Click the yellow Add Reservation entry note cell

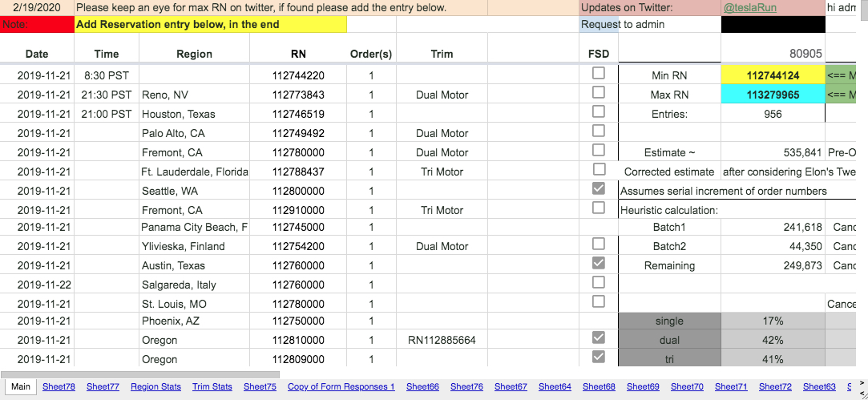210,25
